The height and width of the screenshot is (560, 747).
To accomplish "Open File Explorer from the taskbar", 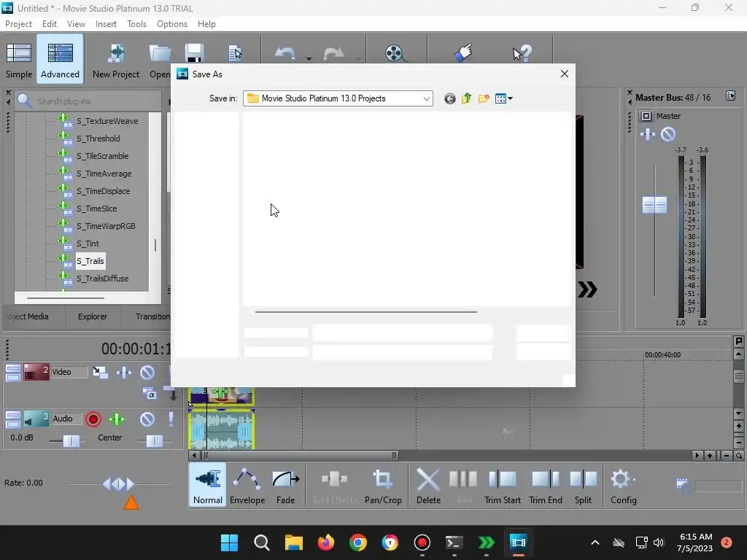I will (x=294, y=542).
